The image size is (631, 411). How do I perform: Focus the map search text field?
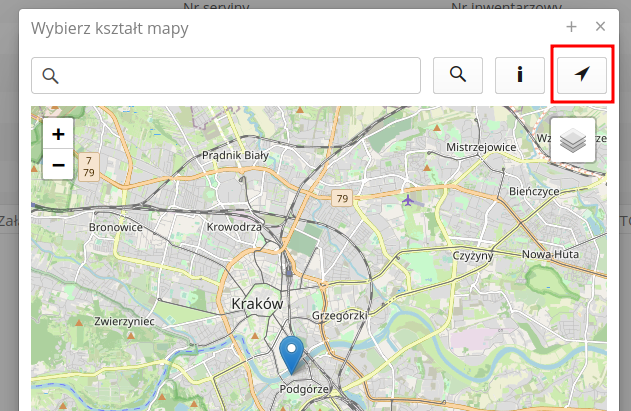point(226,75)
